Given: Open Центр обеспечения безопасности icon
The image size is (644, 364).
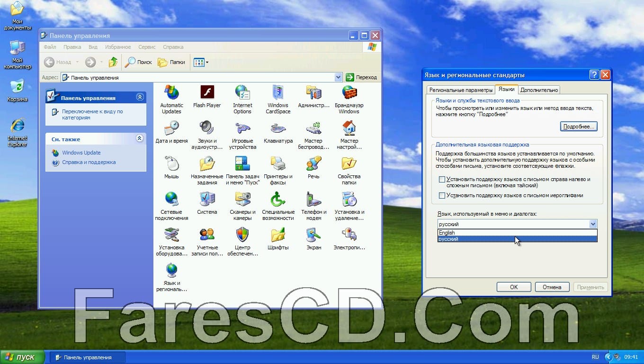Looking at the screenshot, I should (242, 241).
